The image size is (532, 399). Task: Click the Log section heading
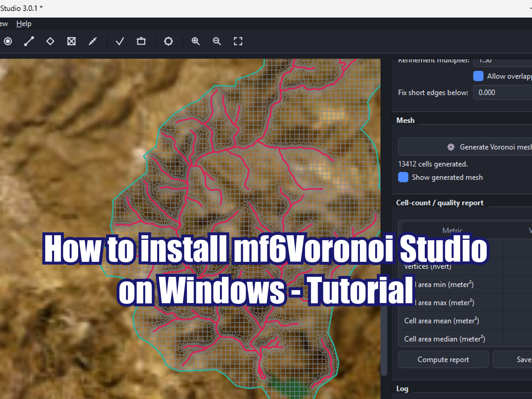[x=402, y=389]
